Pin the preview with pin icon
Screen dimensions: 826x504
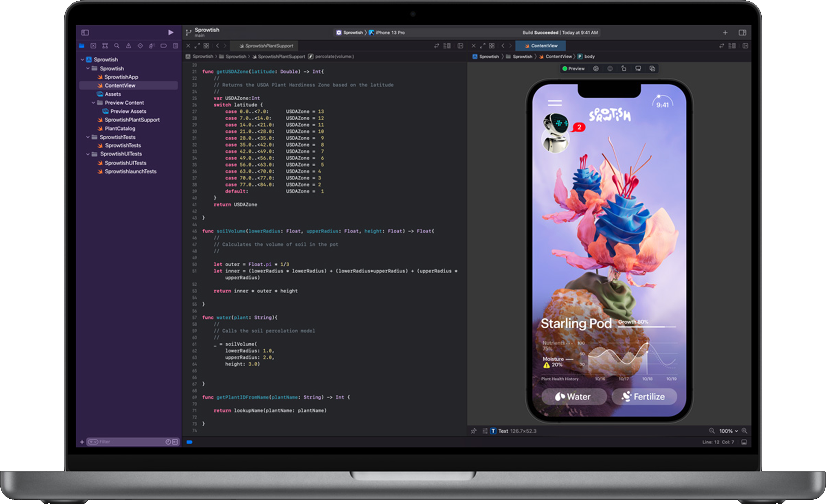point(474,431)
